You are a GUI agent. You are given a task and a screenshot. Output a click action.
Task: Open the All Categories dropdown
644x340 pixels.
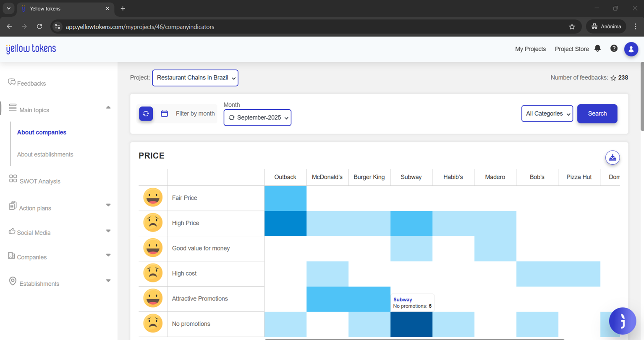coord(547,113)
